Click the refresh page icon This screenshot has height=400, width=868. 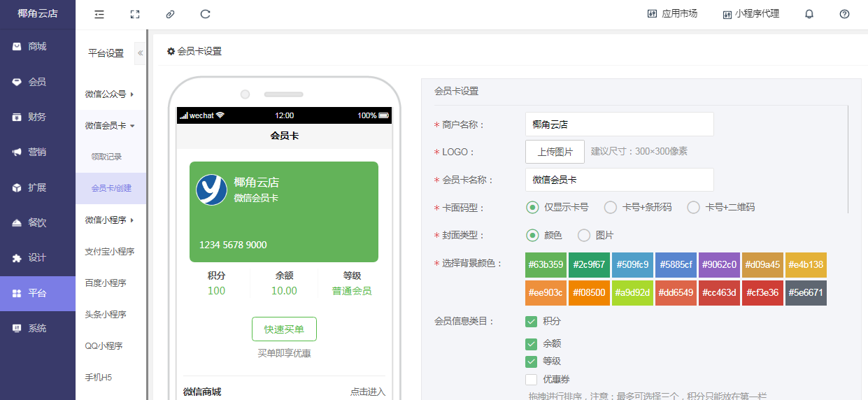coord(205,14)
